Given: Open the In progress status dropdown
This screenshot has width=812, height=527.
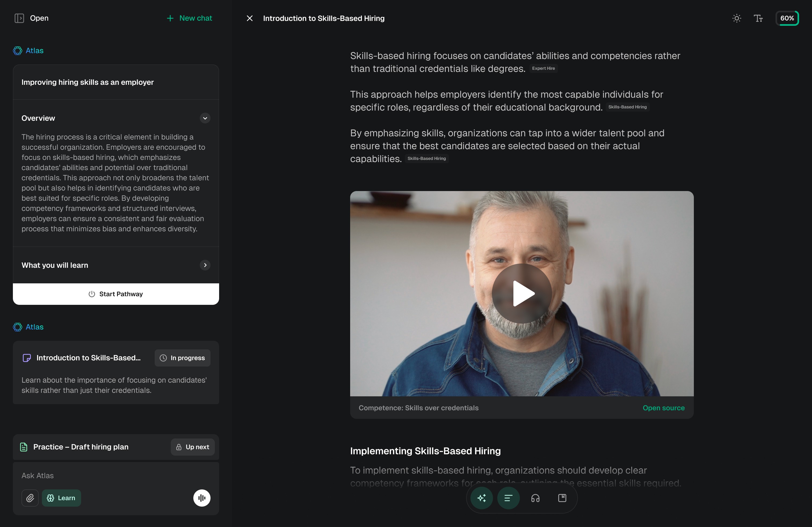Looking at the screenshot, I should tap(182, 358).
